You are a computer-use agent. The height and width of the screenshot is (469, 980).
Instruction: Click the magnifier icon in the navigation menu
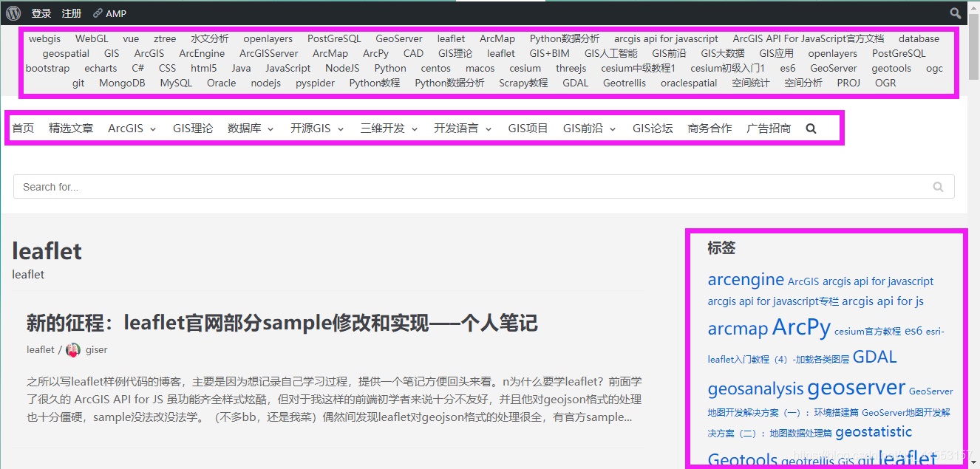click(x=811, y=128)
